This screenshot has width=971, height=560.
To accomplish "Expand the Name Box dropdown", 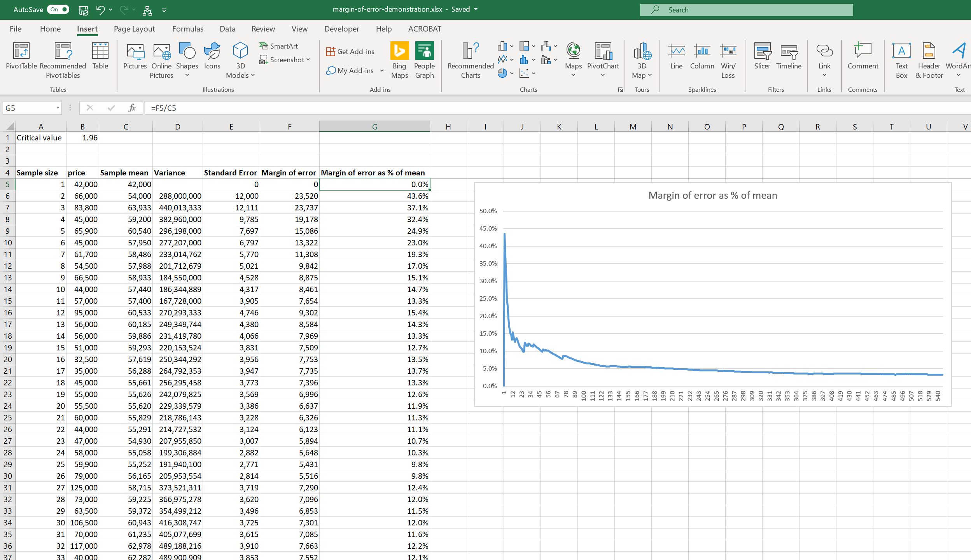I will click(58, 108).
